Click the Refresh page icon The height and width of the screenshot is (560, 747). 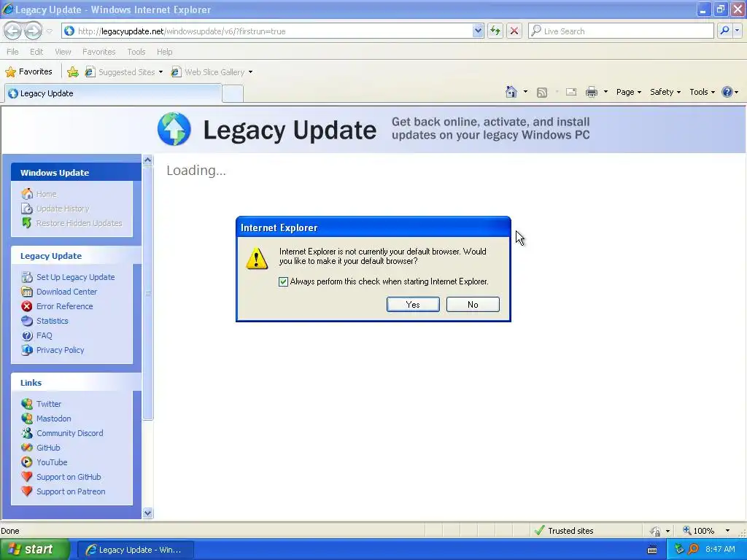(x=495, y=31)
